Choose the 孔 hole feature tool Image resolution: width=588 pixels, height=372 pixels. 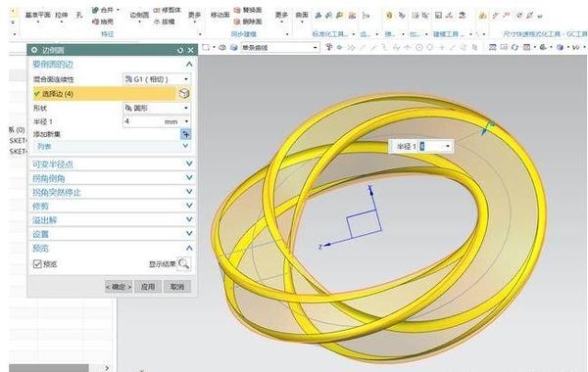pyautogui.click(x=79, y=15)
